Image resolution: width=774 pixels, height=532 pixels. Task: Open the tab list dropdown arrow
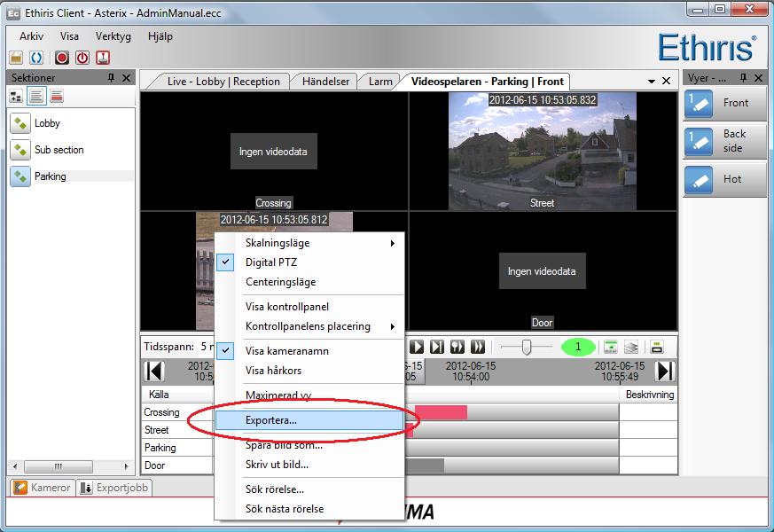651,81
